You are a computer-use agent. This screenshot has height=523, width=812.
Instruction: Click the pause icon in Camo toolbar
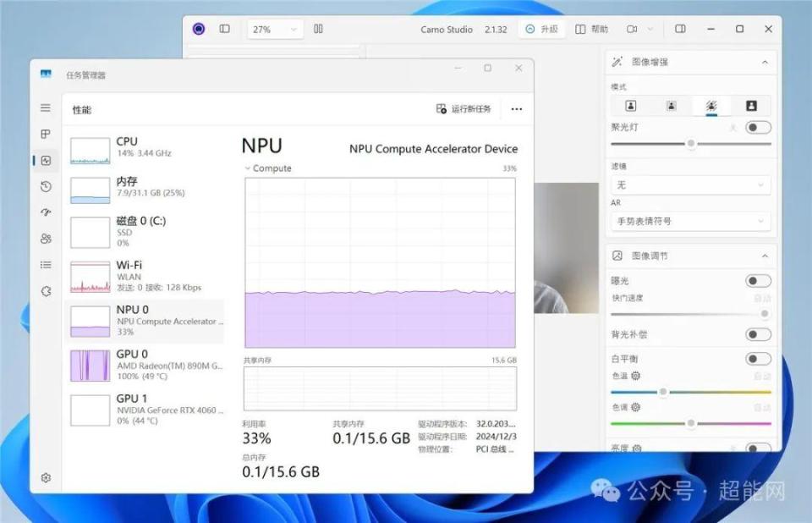pos(318,29)
